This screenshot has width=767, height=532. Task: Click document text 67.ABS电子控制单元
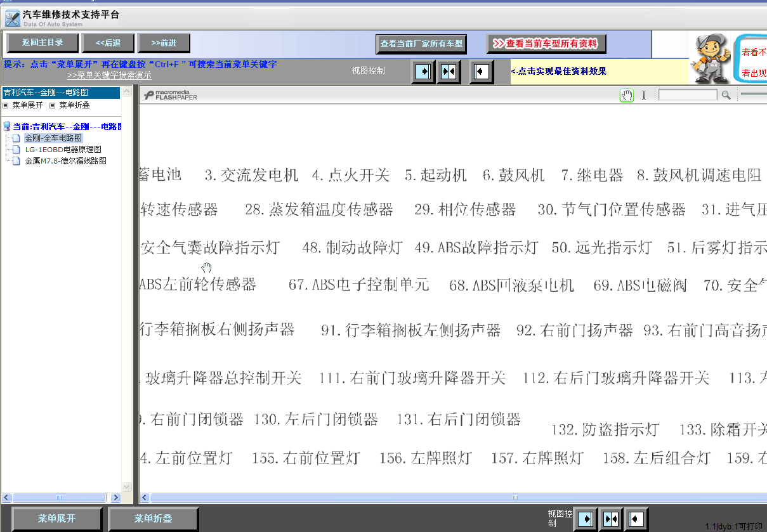[x=359, y=285]
